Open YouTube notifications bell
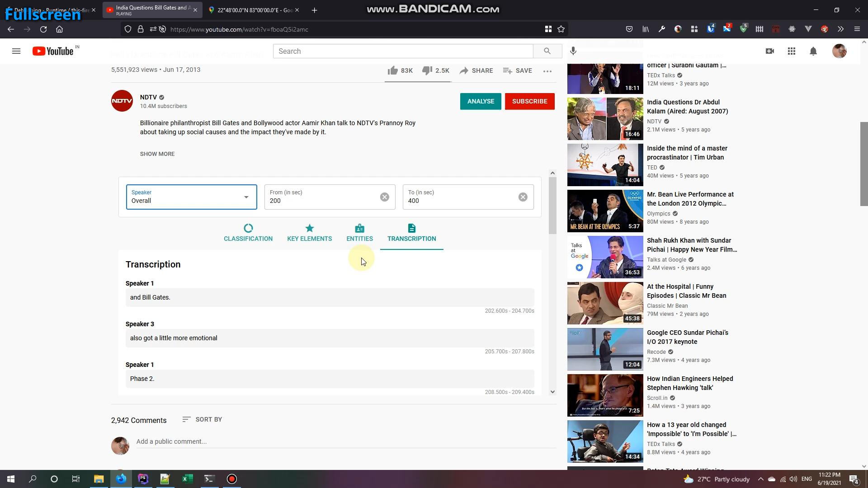 [813, 51]
